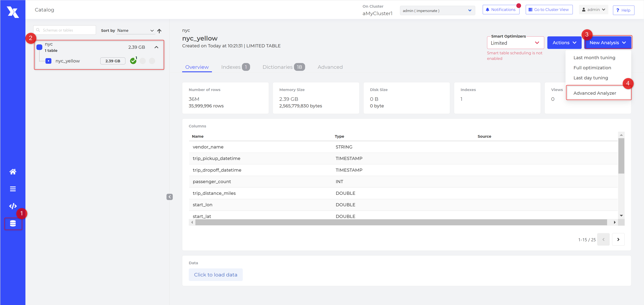
Task: Open the Home icon in sidebar
Action: click(x=13, y=172)
